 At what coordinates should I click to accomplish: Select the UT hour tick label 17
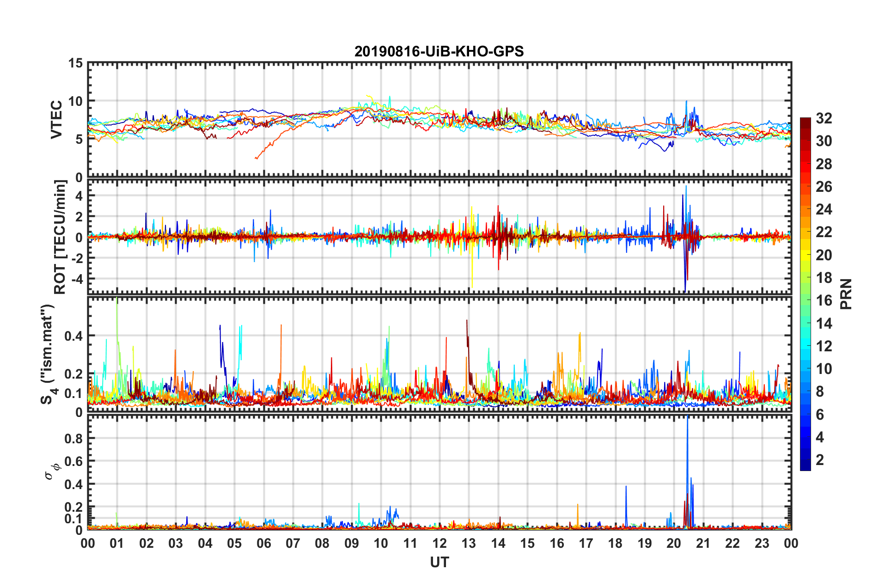tap(586, 543)
